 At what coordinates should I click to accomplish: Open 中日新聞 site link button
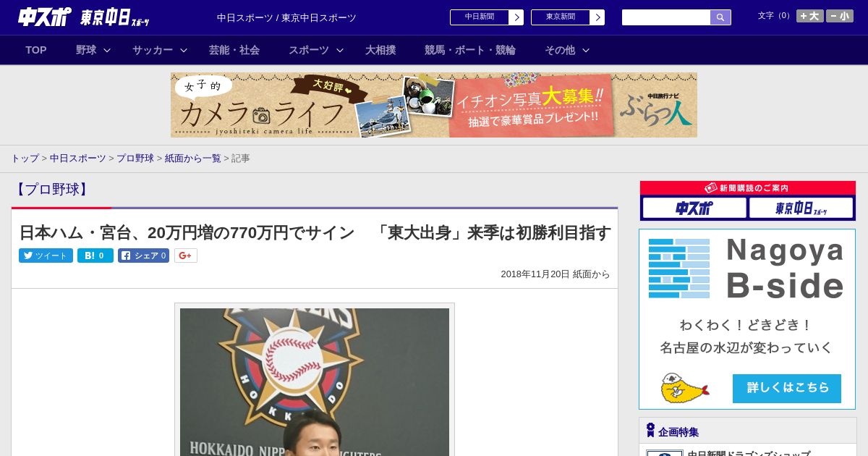[x=480, y=17]
